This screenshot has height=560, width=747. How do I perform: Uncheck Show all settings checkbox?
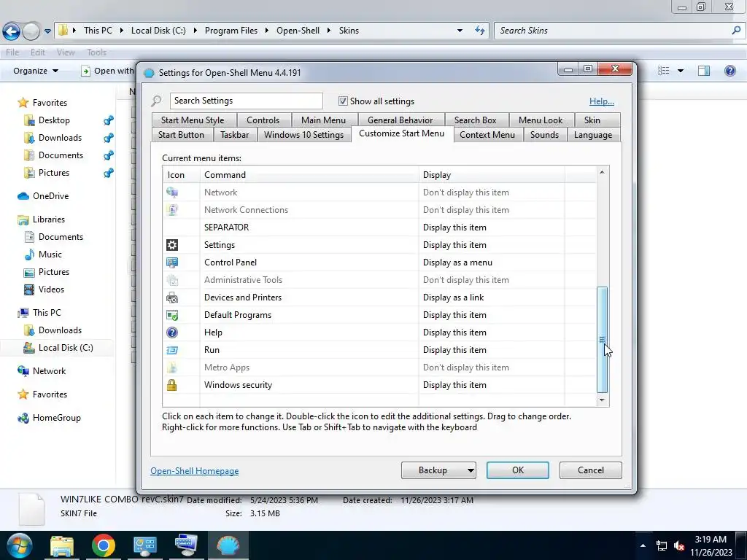tap(343, 101)
